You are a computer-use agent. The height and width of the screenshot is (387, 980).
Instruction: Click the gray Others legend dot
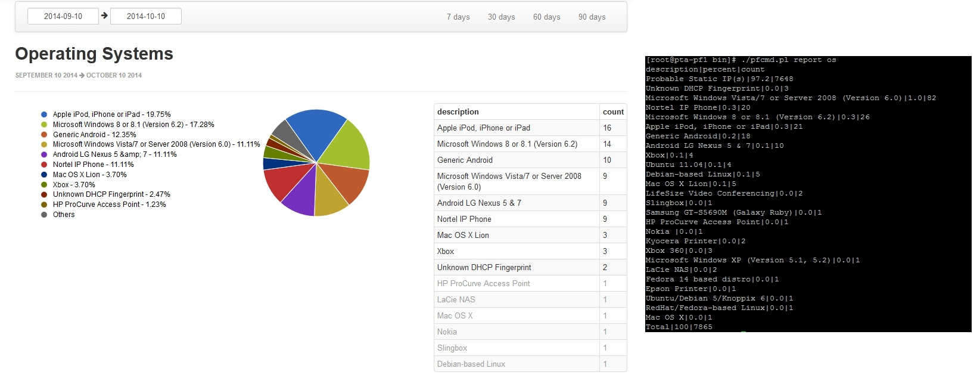click(x=44, y=215)
